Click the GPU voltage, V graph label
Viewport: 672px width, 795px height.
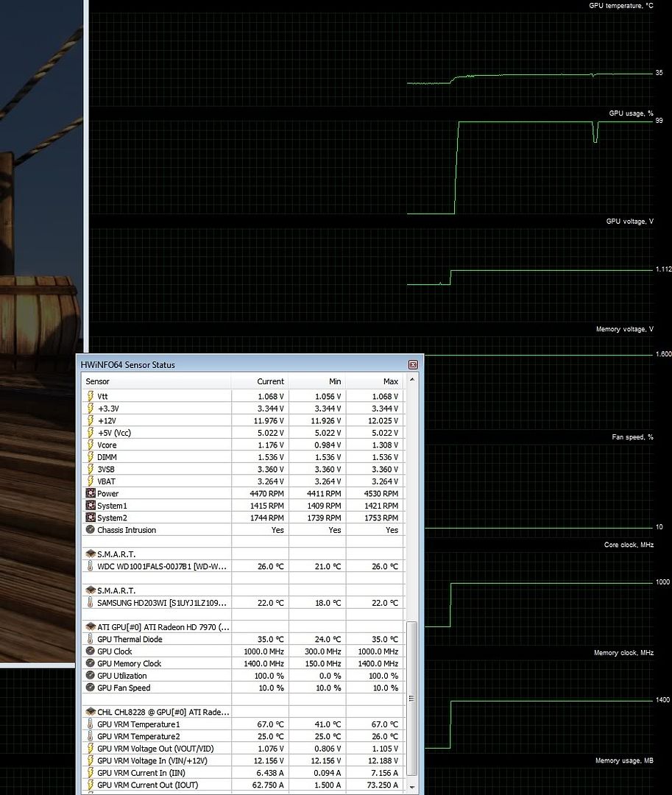pos(630,222)
